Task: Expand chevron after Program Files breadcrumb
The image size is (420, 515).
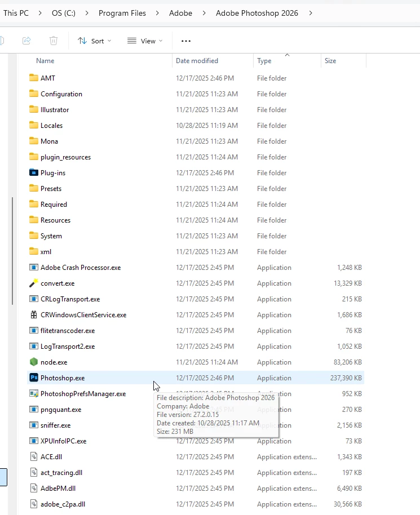Action: (x=157, y=13)
